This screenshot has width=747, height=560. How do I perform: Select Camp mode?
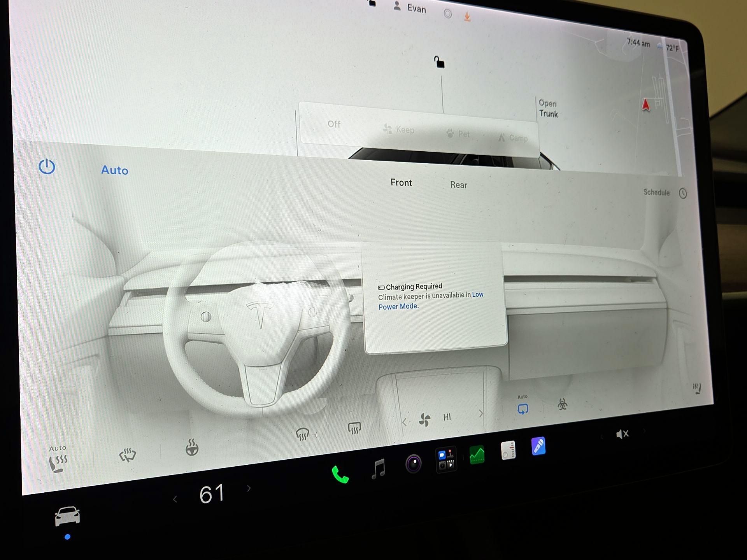(513, 138)
